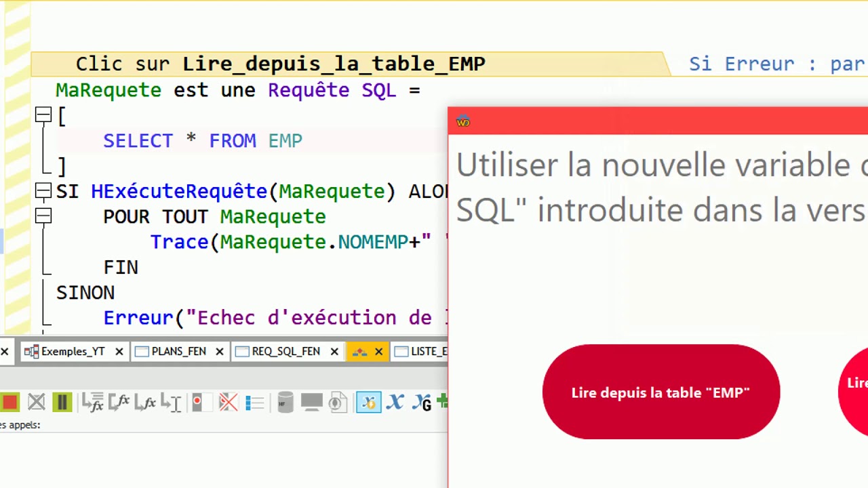Click the closing bracket code line
The image size is (868, 488).
(62, 166)
